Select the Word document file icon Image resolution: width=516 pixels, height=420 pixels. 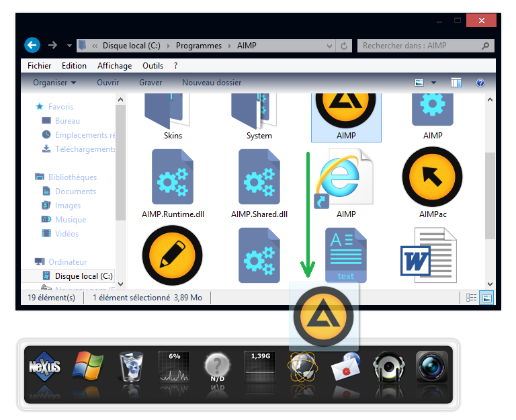tap(429, 255)
